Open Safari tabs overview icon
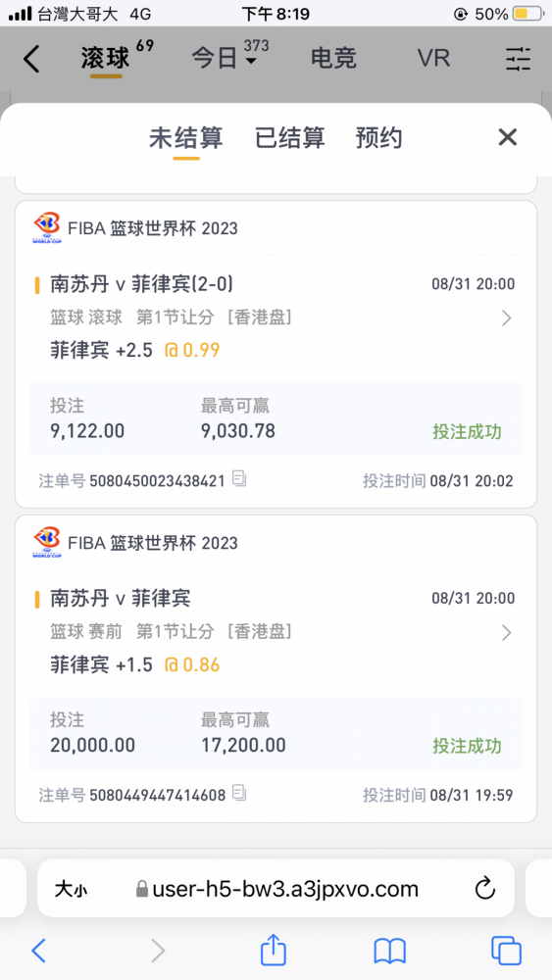Image resolution: width=552 pixels, height=980 pixels. (506, 951)
